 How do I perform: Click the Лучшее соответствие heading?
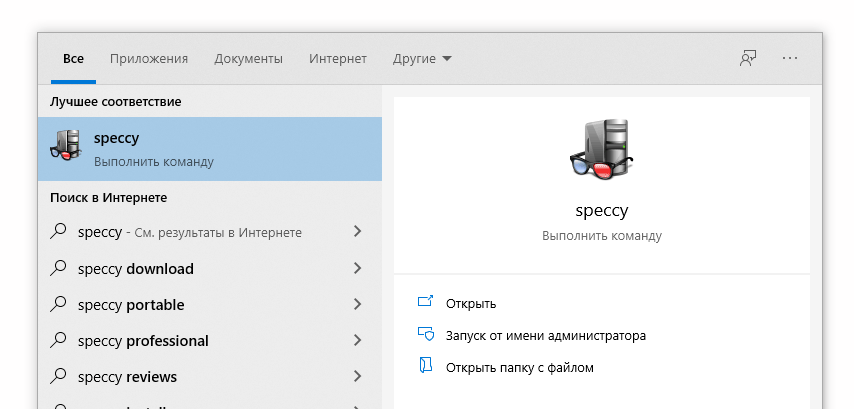click(x=115, y=102)
